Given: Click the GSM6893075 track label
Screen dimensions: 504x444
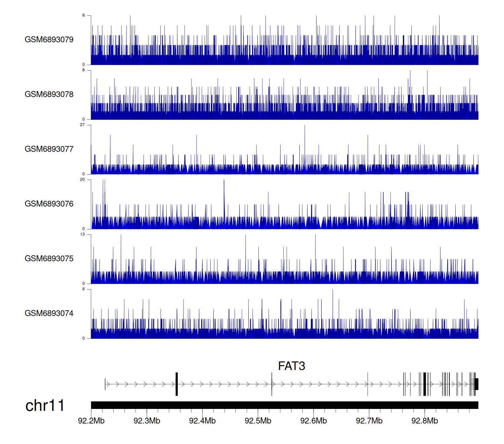Looking at the screenshot, I should [49, 259].
